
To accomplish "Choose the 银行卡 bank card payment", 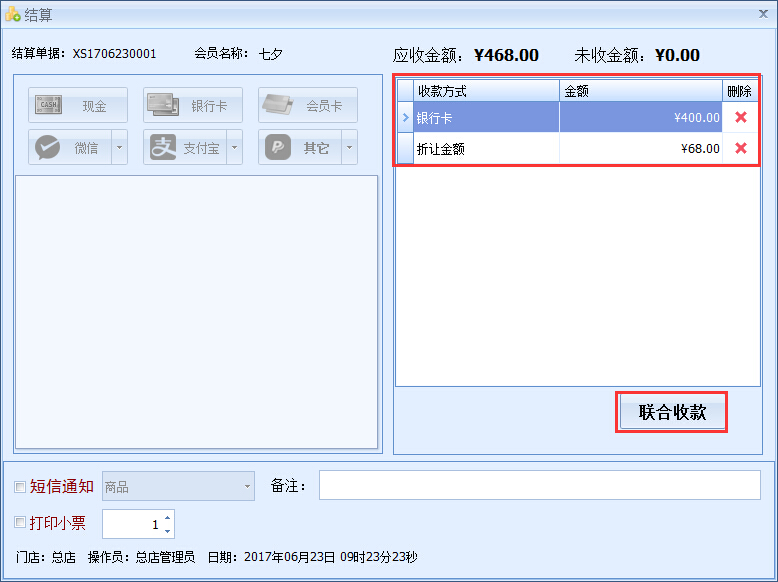I will point(192,105).
